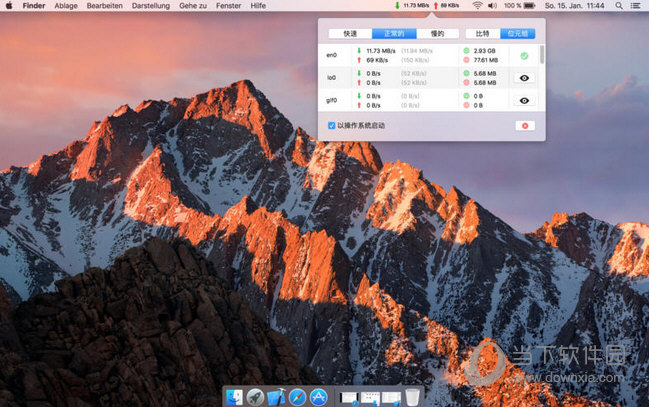Viewport: 649px width, 407px height.
Task: Click the interface list scrollbar
Action: coord(542,55)
